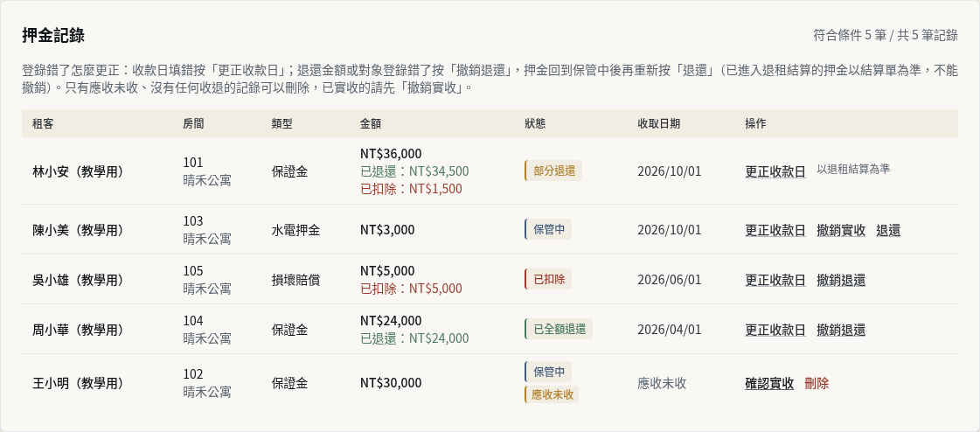Click the 保管中 badge in 陳小美 row
Screen dimensions: 980x432
(x=548, y=229)
